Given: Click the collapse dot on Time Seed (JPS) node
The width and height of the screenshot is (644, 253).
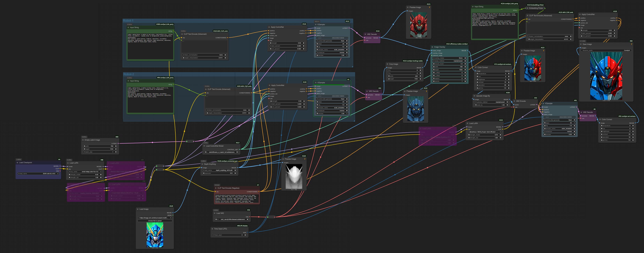Looking at the screenshot, I should point(212,229).
